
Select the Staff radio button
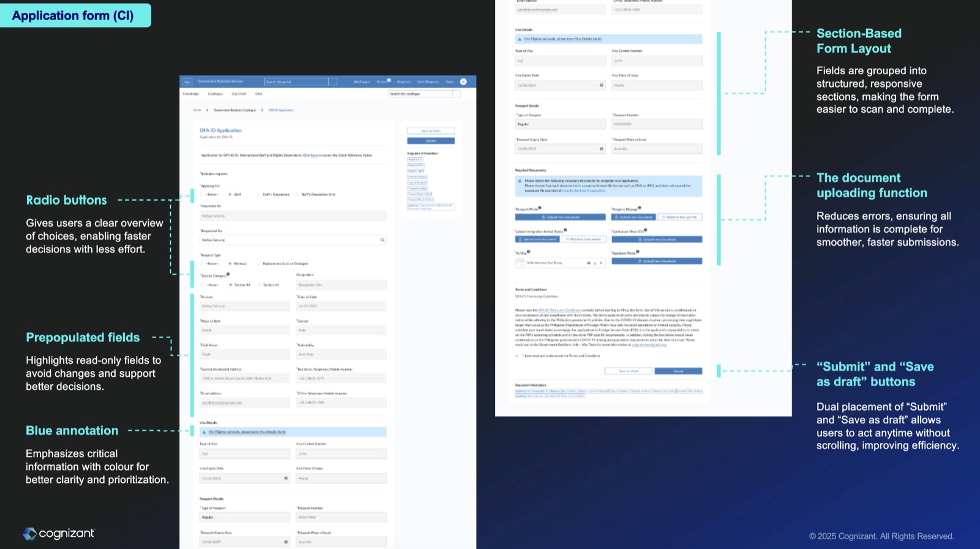(x=230, y=194)
